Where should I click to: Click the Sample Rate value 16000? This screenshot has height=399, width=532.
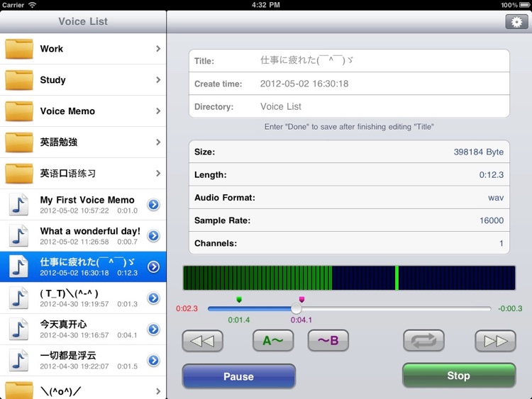(492, 220)
